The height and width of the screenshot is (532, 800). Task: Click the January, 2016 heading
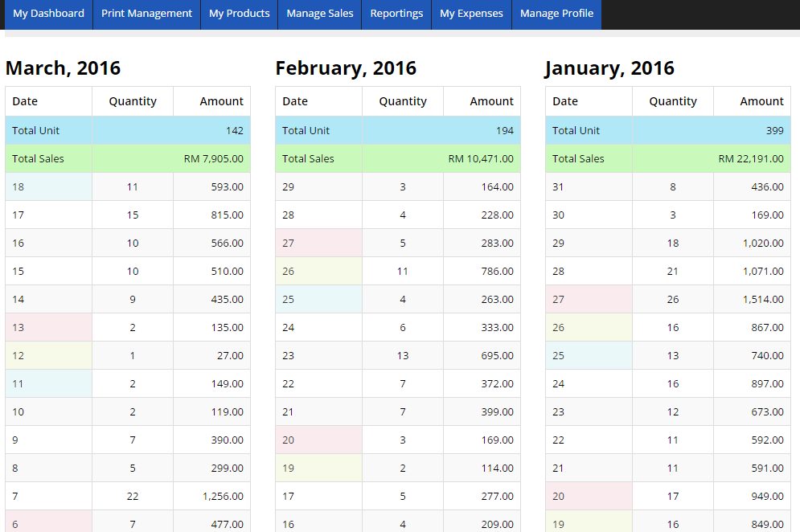pyautogui.click(x=609, y=68)
